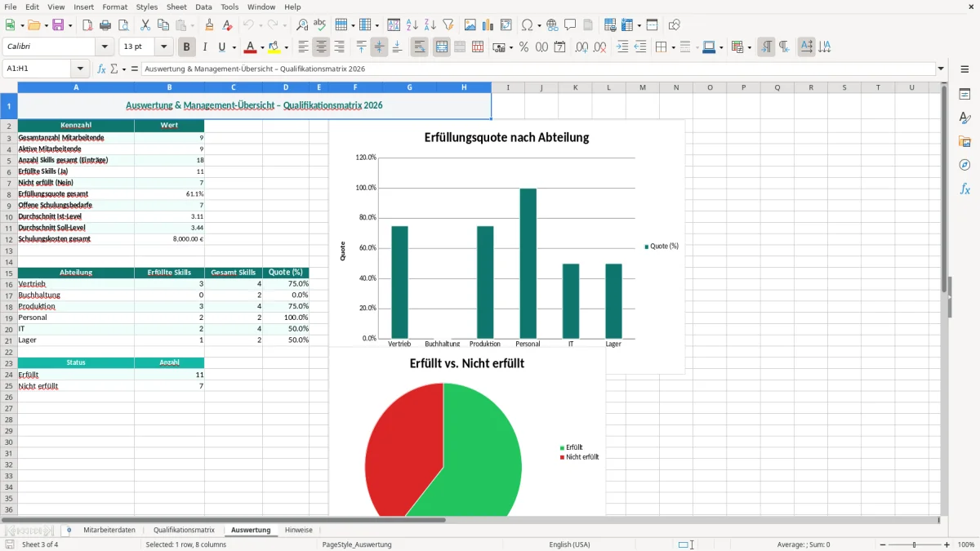Click the formula input line

click(x=538, y=69)
